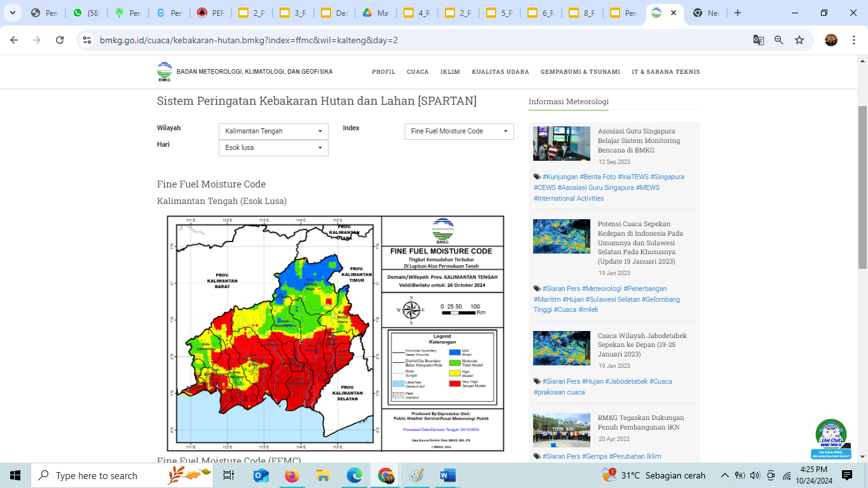Viewport: 868px width, 488px height.
Task: Expand the Index dropdown (Fine Fuel Moisture Code)
Action: click(459, 131)
